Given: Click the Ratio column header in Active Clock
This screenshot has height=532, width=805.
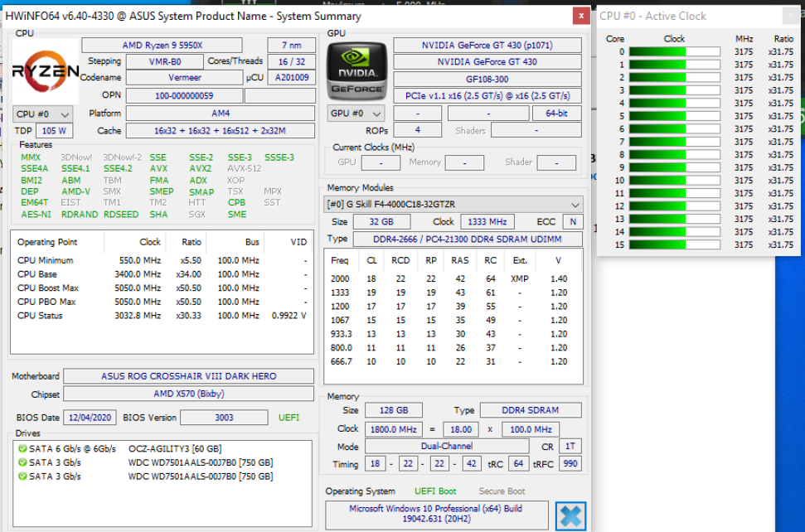Looking at the screenshot, I should tap(783, 38).
